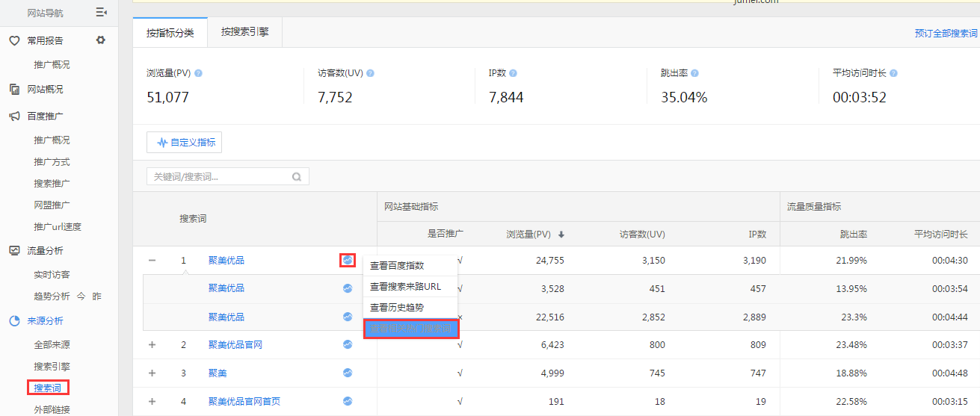Switch to the 按搜索引擎 tab
The height and width of the screenshot is (416, 980).
[244, 33]
